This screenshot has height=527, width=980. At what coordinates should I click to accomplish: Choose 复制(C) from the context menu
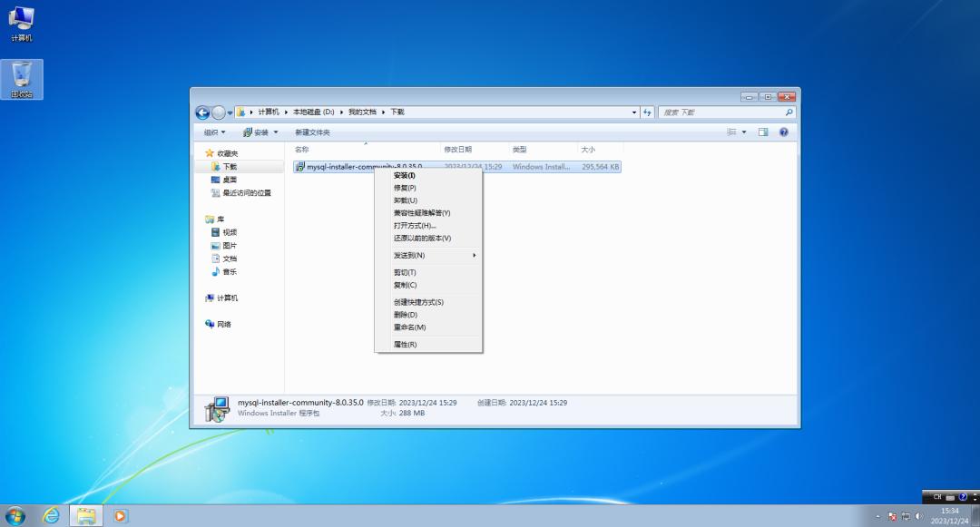(428, 285)
